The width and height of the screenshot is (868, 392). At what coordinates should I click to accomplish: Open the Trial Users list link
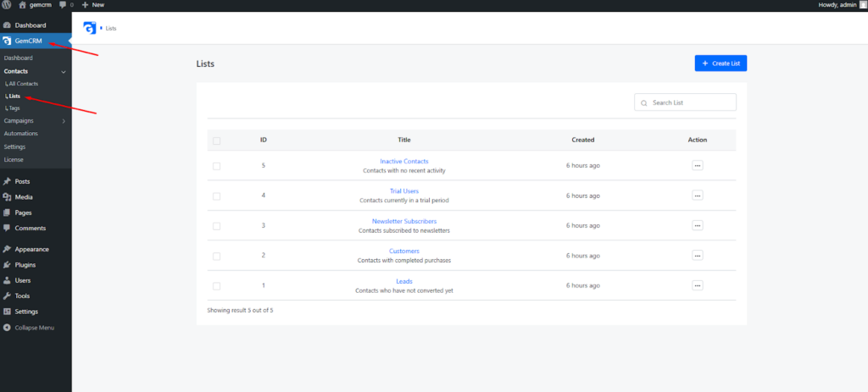tap(404, 191)
